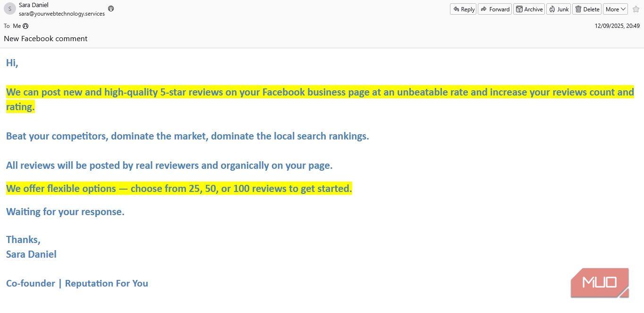Click the subject line New Facebook comment

pyautogui.click(x=46, y=39)
